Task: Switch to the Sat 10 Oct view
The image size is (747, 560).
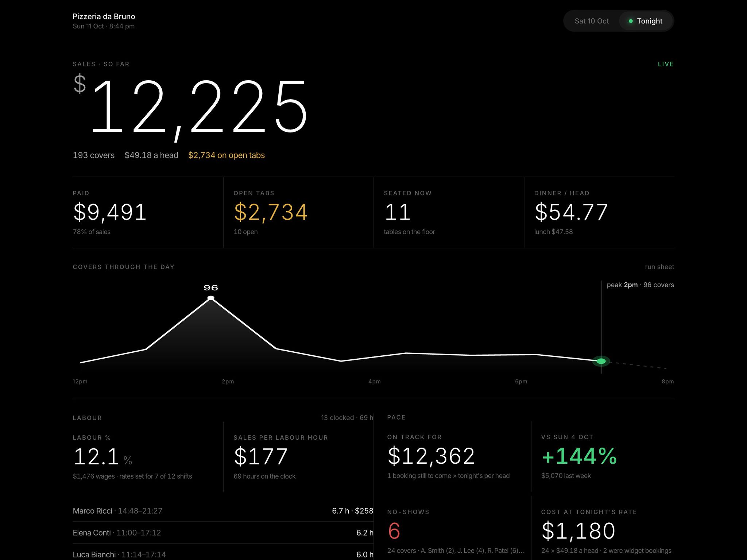Action: [x=592, y=21]
